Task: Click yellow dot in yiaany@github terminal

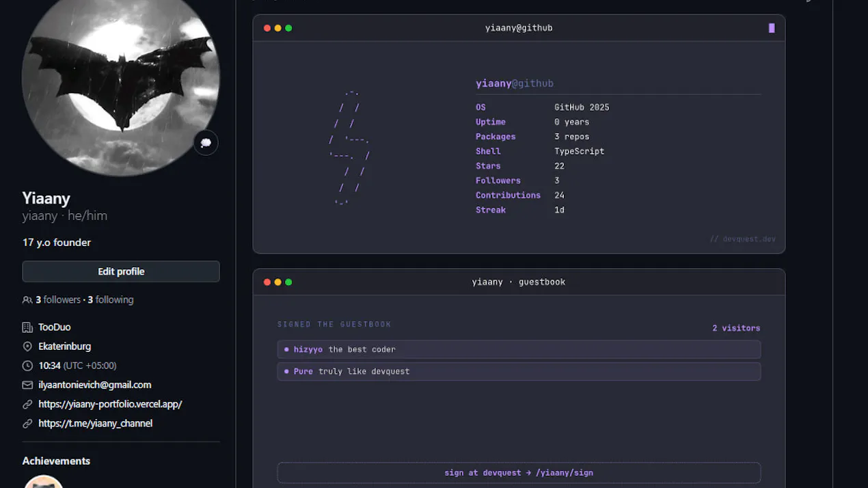Action: [x=277, y=28]
